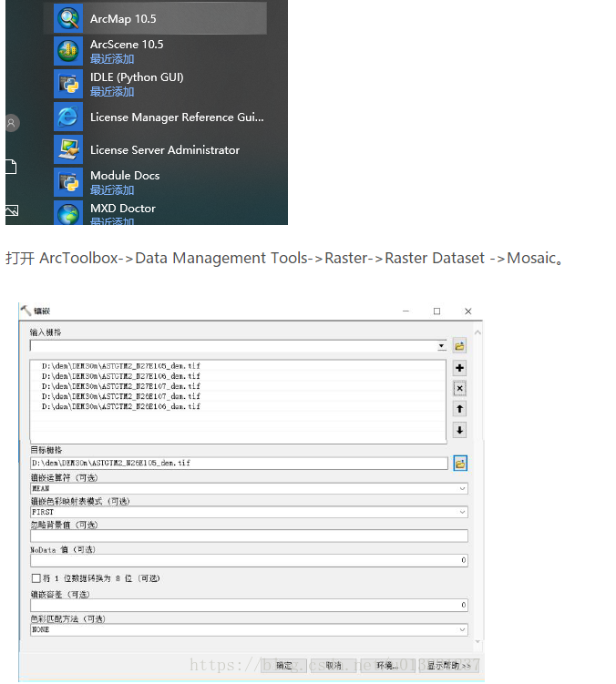This screenshot has width=616, height=684.
Task: Click the Start menu user account icon
Action: [12, 123]
